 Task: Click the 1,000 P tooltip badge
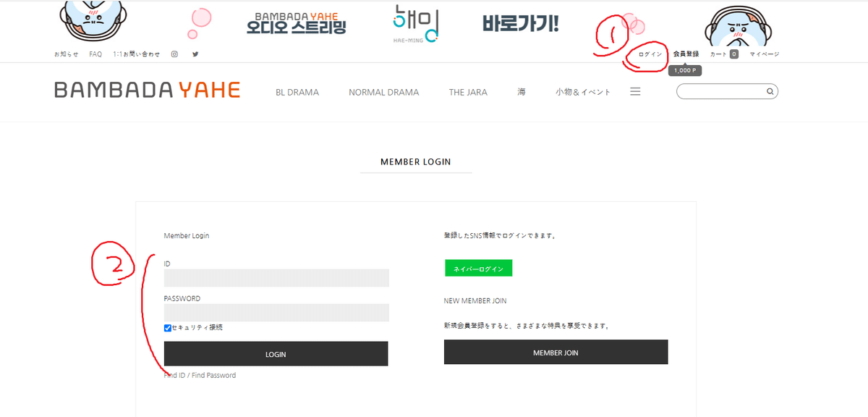684,71
